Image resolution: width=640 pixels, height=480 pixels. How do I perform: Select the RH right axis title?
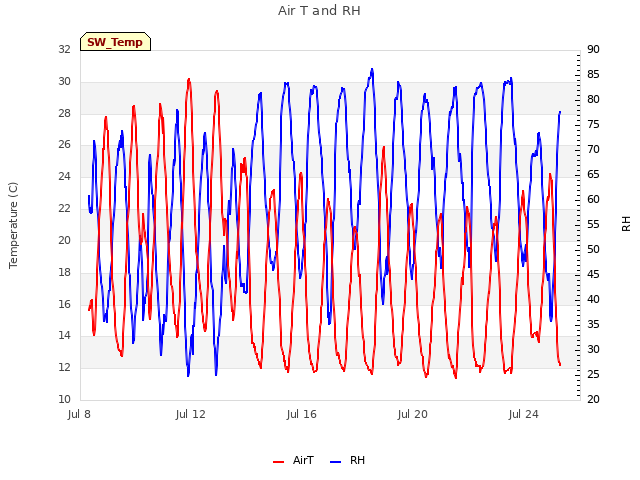pyautogui.click(x=626, y=224)
